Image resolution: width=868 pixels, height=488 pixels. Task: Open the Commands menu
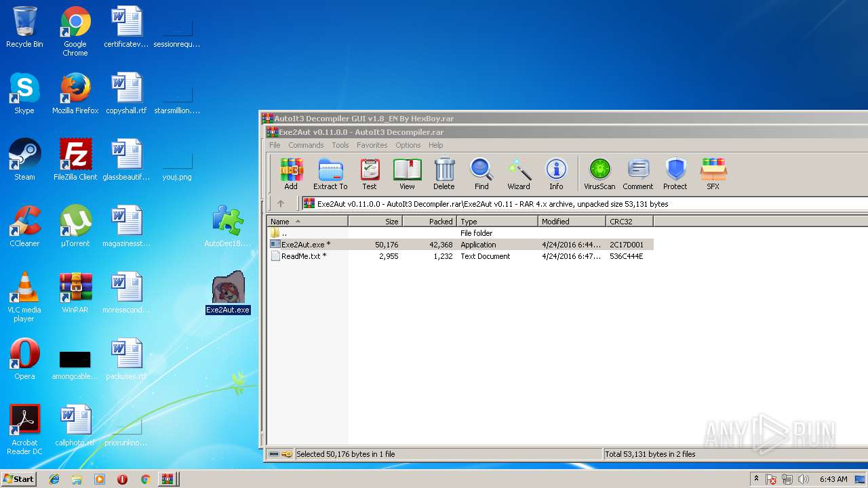tap(306, 145)
